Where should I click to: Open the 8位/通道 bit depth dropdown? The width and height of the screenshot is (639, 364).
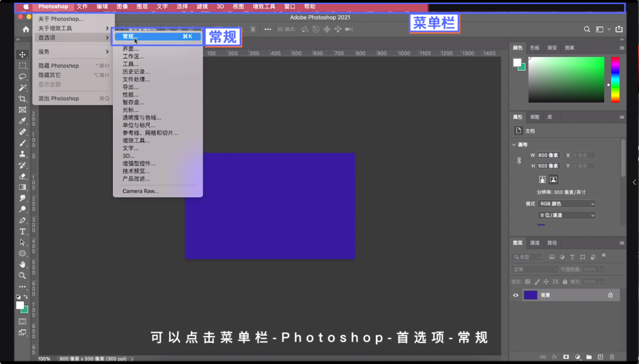coord(566,215)
